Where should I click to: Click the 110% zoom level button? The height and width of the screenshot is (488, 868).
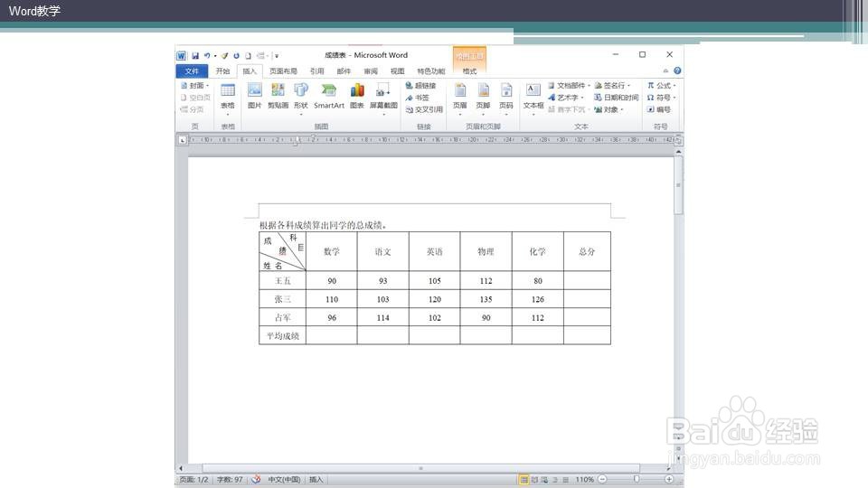pos(584,480)
